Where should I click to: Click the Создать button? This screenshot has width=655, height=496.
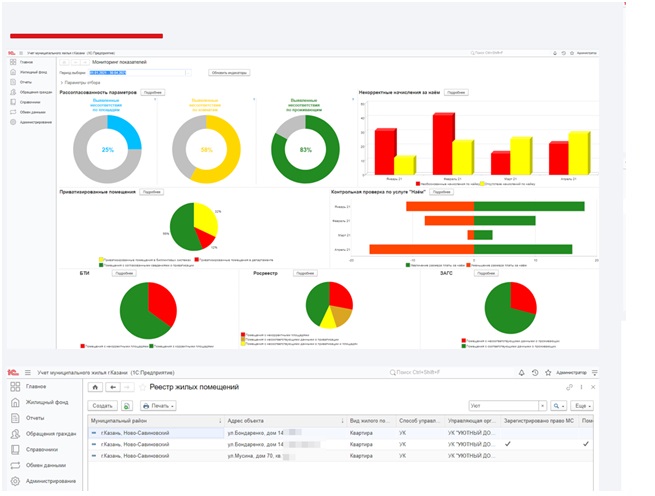[x=102, y=406]
